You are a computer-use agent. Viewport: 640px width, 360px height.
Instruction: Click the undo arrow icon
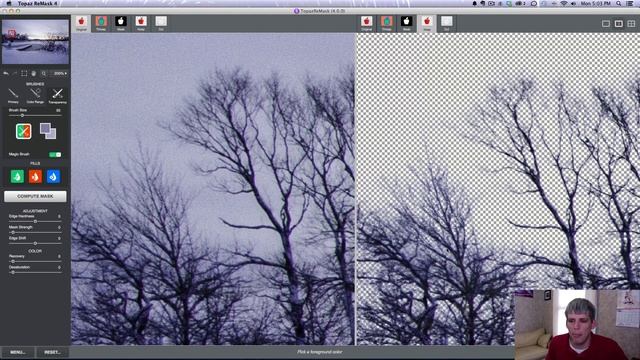[6, 73]
